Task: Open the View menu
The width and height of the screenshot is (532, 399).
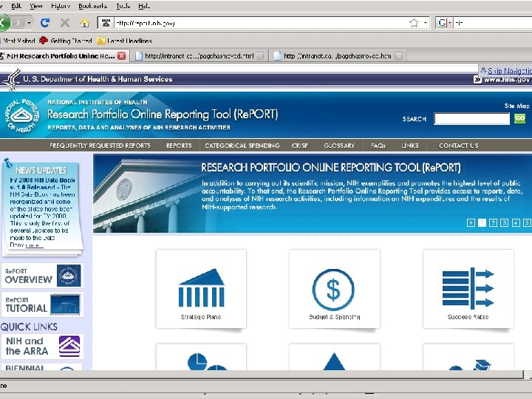Action: 35,6
